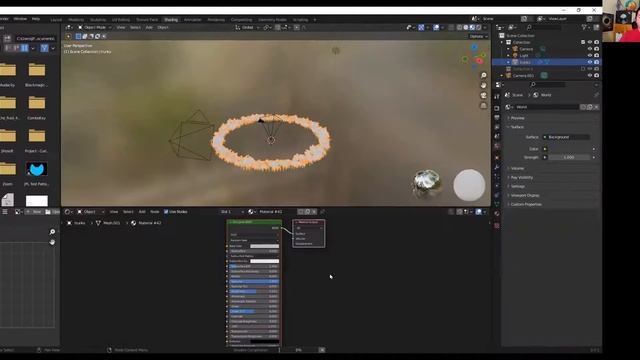Toggle viewport X-ray button
640x360 pixels.
pyautogui.click(x=451, y=27)
